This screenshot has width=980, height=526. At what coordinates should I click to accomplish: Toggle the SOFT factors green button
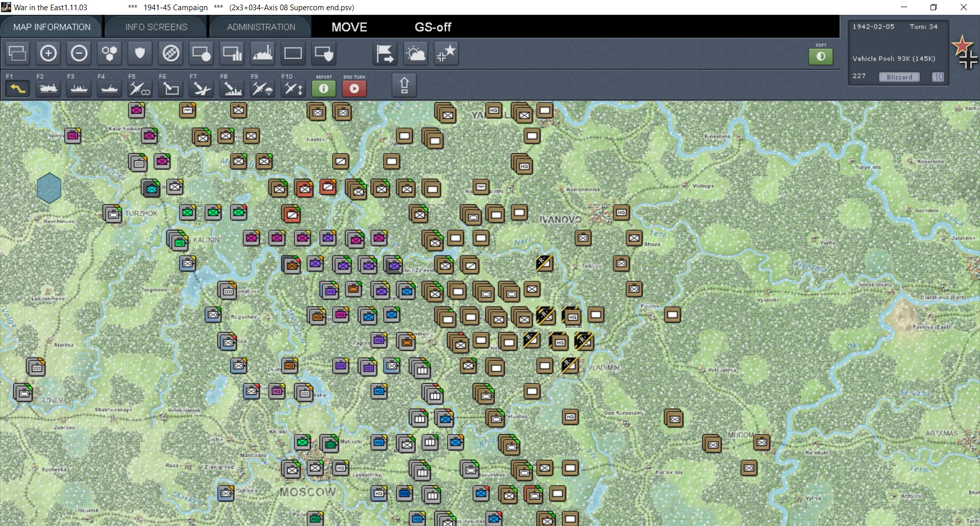pos(821,56)
